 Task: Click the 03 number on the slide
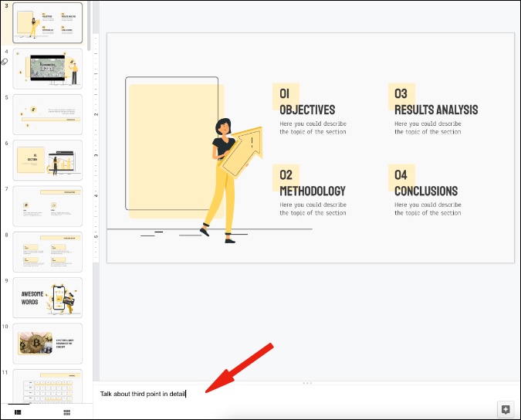point(401,93)
